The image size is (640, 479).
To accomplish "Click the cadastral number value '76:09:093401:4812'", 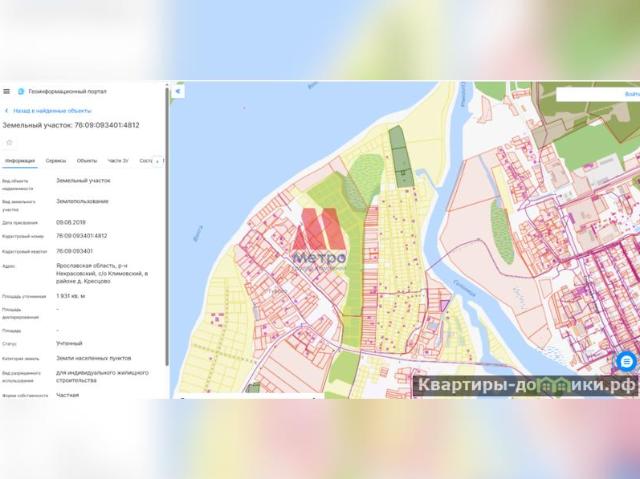I will [82, 236].
